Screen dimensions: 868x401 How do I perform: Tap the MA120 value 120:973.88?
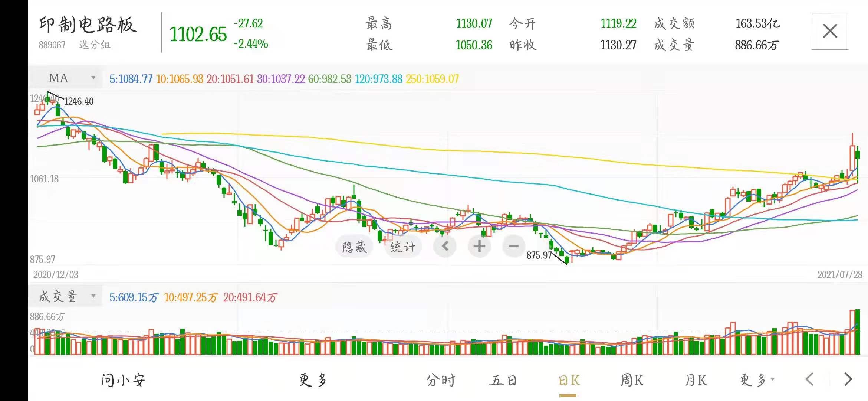378,79
